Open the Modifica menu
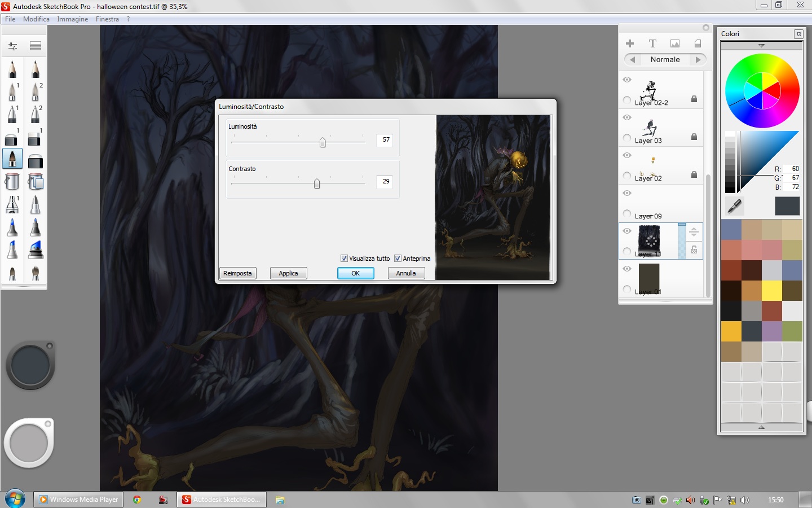The image size is (812, 508). [x=36, y=19]
